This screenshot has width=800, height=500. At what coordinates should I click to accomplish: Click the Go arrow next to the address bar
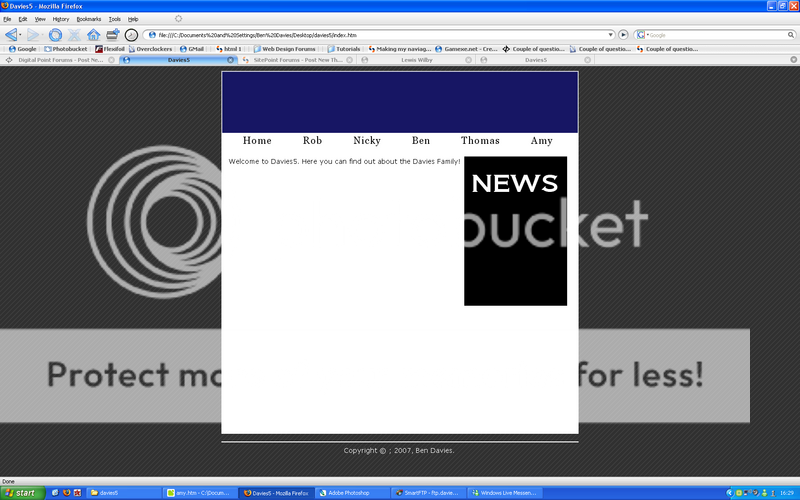(623, 35)
